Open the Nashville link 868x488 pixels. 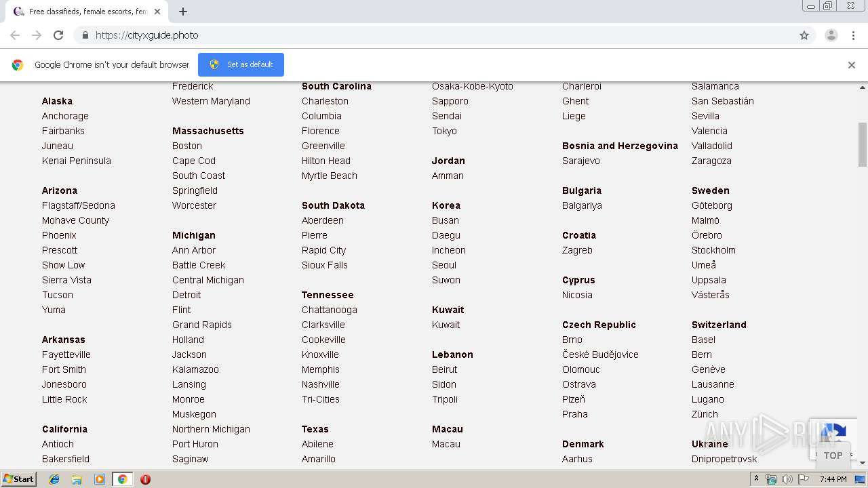pos(321,384)
